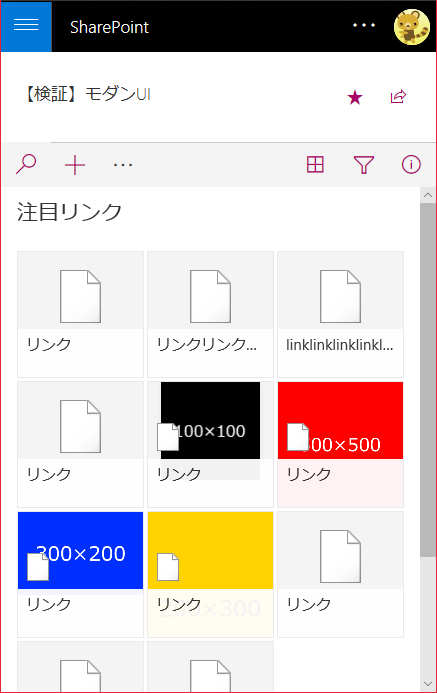Open the リンクリンク... tile
437x693 pixels.
pyautogui.click(x=210, y=315)
